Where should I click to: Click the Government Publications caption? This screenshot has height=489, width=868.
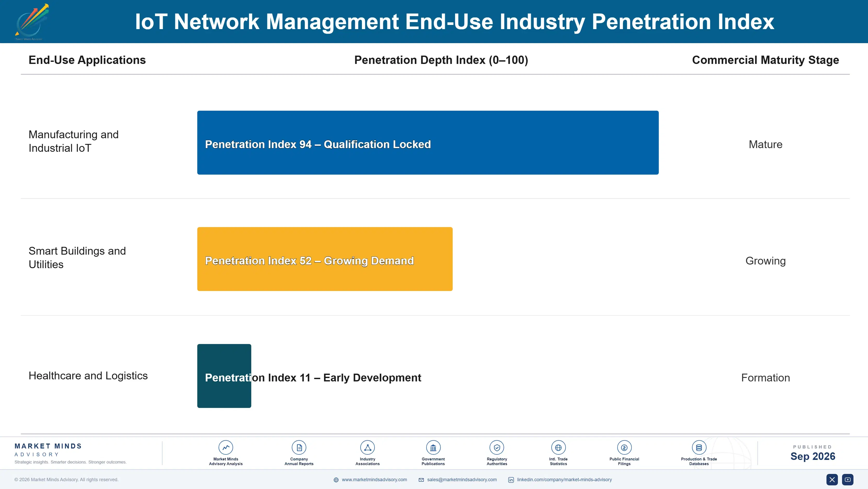pos(433,461)
